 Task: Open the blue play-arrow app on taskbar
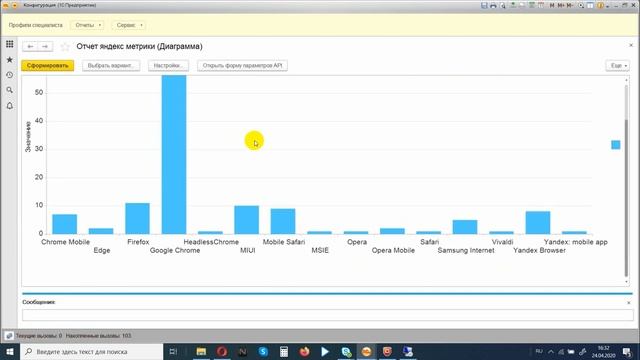325,351
